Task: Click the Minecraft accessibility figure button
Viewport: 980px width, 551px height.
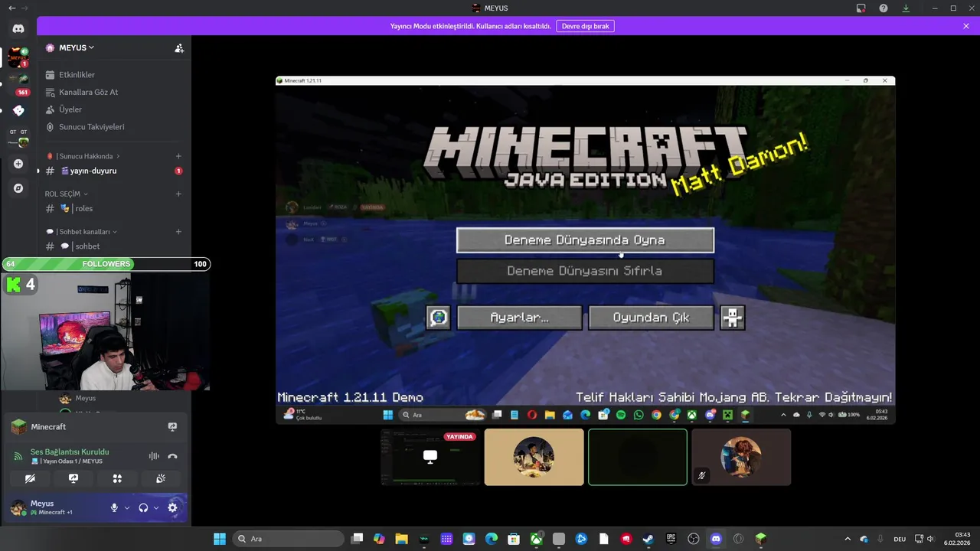Action: pos(733,318)
